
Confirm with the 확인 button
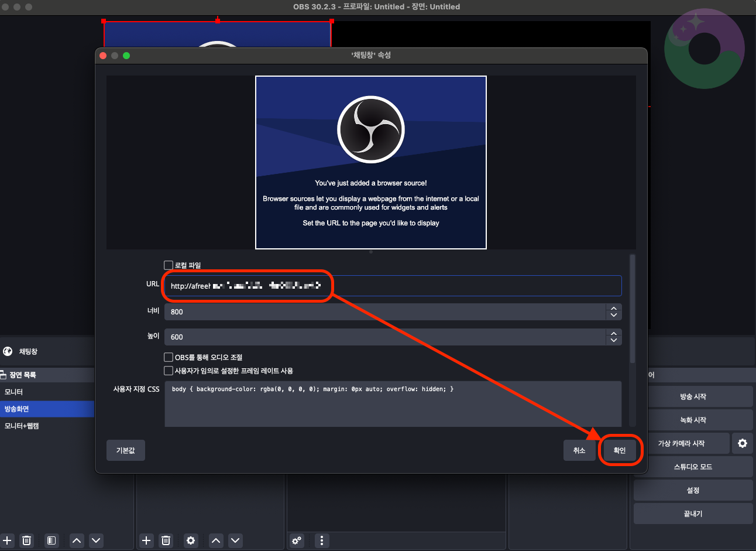click(620, 450)
